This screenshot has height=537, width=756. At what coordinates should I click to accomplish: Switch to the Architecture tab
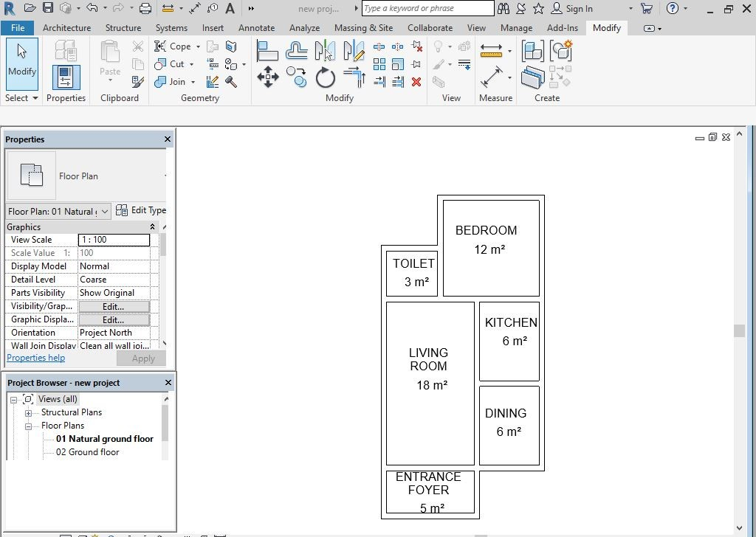point(66,28)
